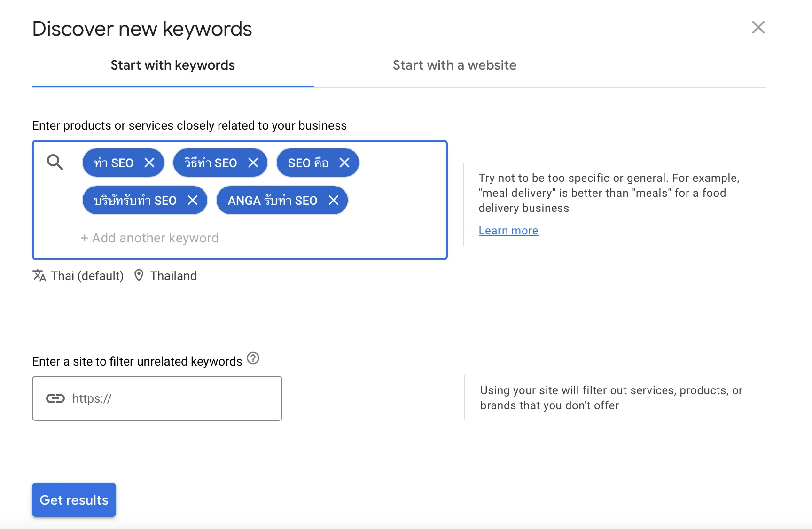Select the วิธีทำ SEO chip label
Viewport: 812px width, 529px height.
point(211,163)
